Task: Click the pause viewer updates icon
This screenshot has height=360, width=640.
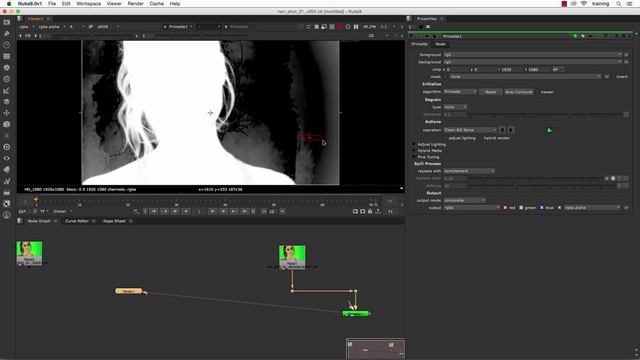Action: pos(356,27)
